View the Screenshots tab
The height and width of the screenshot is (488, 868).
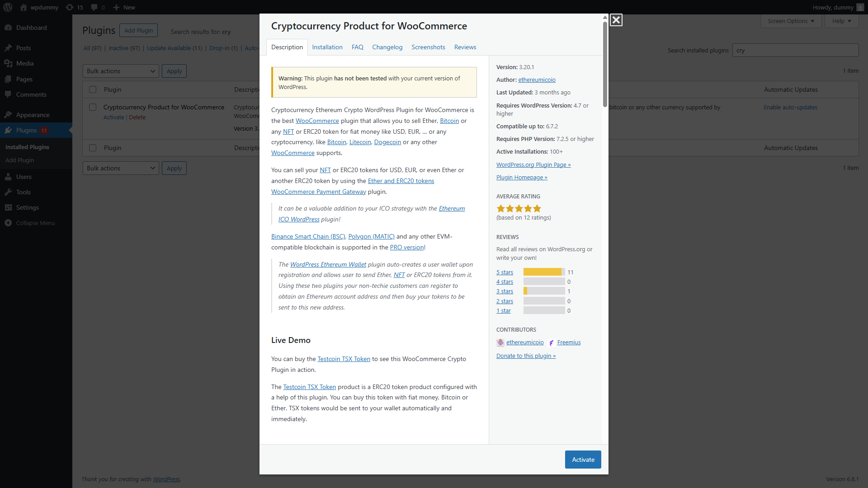(x=428, y=47)
